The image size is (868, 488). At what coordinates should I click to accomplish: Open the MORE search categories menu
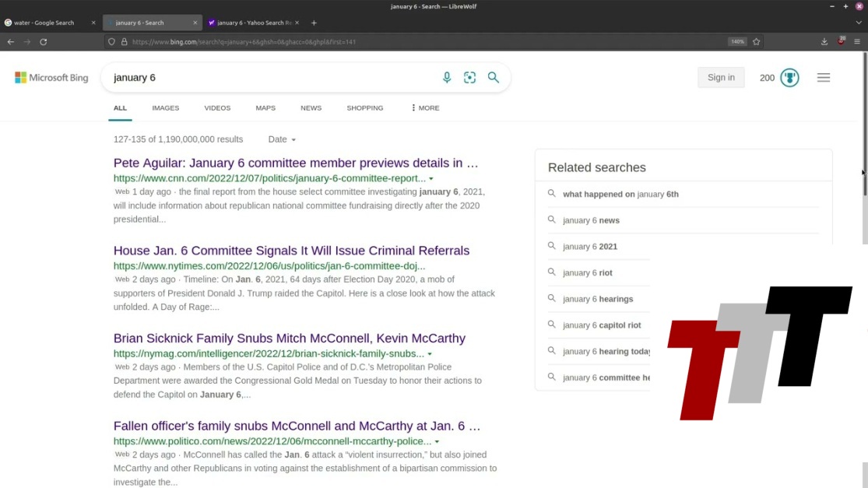[x=425, y=107]
